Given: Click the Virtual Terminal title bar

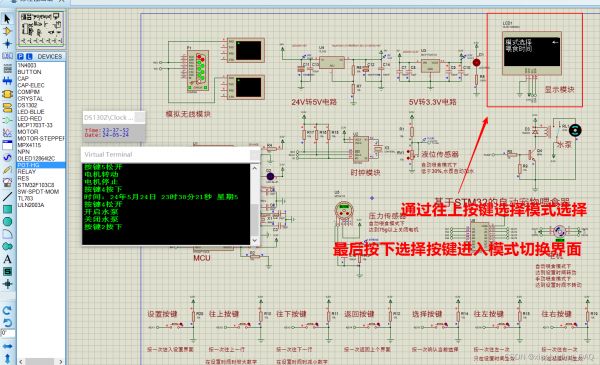Looking at the screenshot, I should click(x=171, y=155).
